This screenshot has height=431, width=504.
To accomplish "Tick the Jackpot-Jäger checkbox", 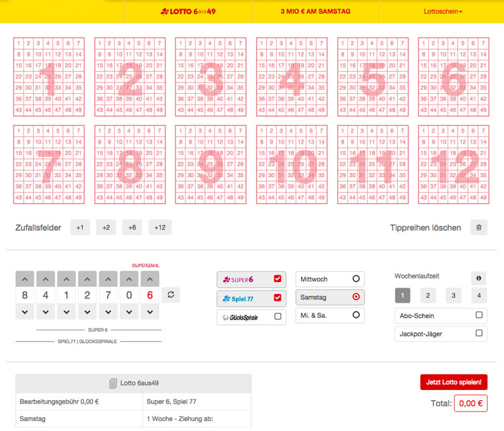I will point(479,333).
